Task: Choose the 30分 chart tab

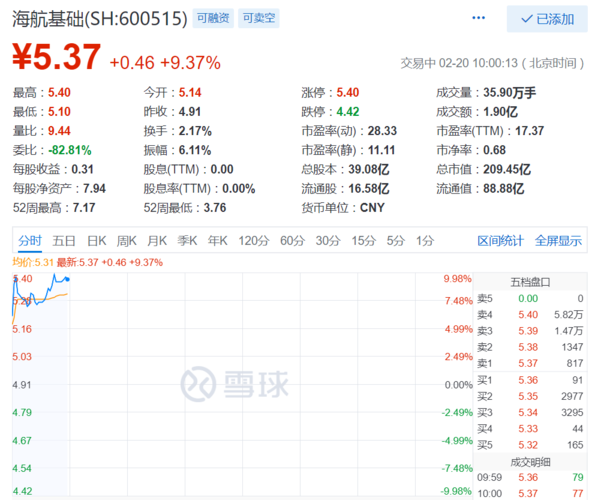Action: [328, 241]
